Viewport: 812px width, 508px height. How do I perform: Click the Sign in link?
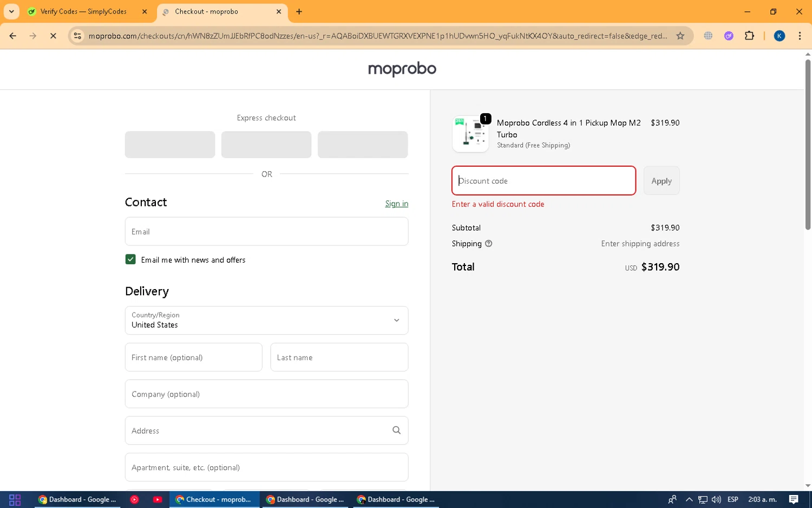click(x=396, y=204)
